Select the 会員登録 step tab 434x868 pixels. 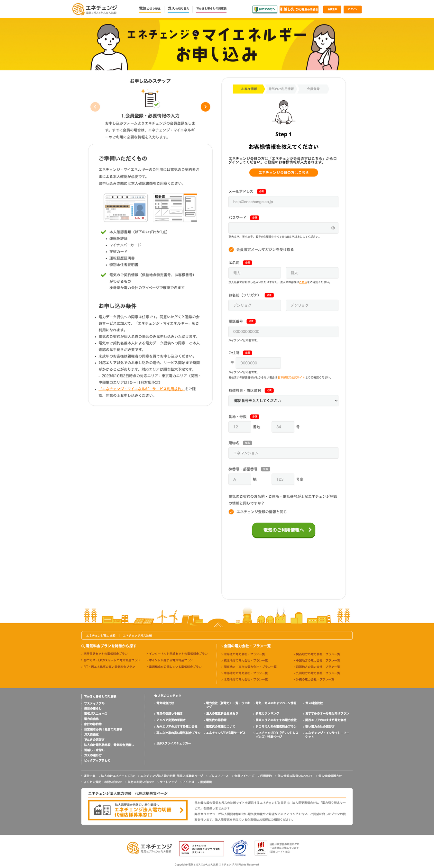(x=313, y=89)
